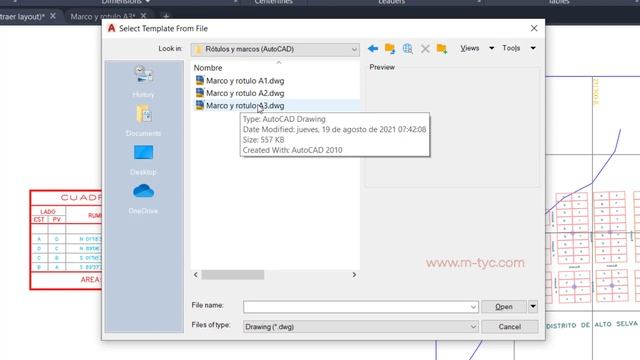Select Marco y rotulo A1.dwg file name
The image size is (640, 360).
(x=245, y=81)
